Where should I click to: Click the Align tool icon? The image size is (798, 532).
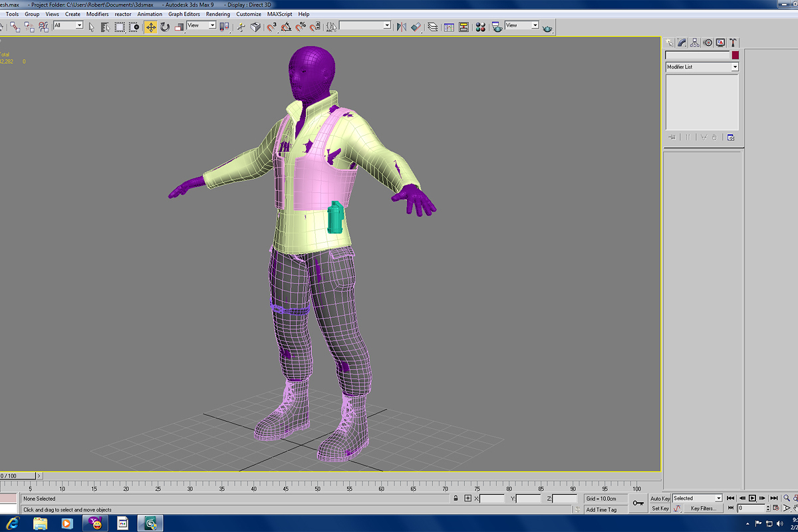(x=416, y=27)
